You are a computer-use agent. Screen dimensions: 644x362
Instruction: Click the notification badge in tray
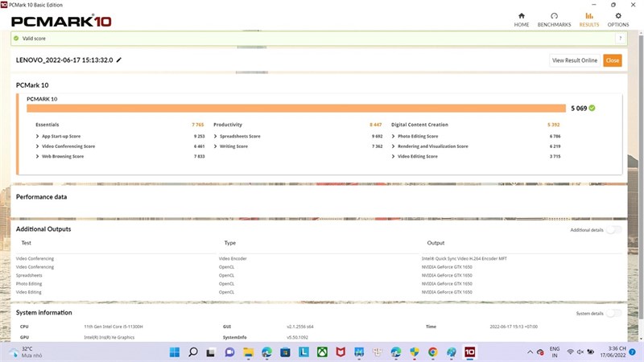tap(633, 352)
